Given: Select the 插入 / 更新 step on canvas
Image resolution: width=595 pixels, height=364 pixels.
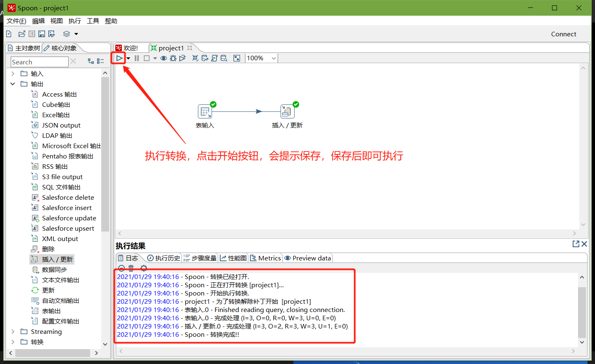Looking at the screenshot, I should coord(287,111).
